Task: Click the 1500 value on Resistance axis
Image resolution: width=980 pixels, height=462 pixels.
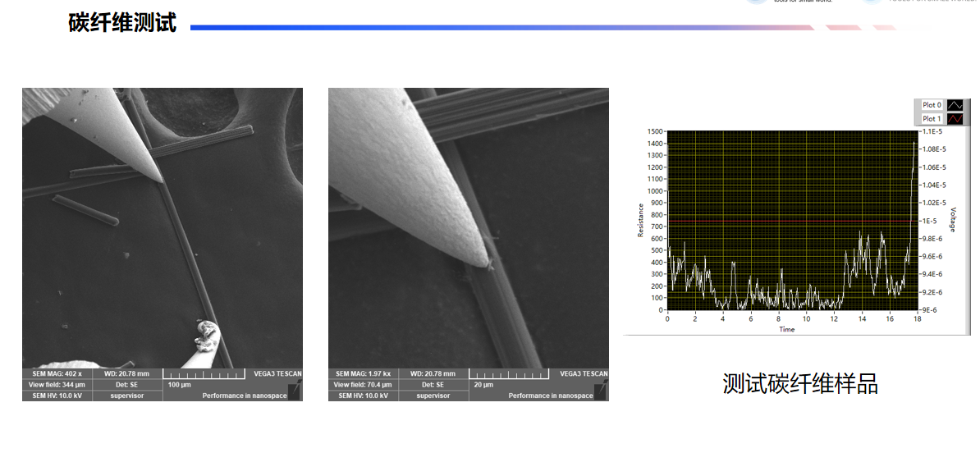Action: coord(654,131)
